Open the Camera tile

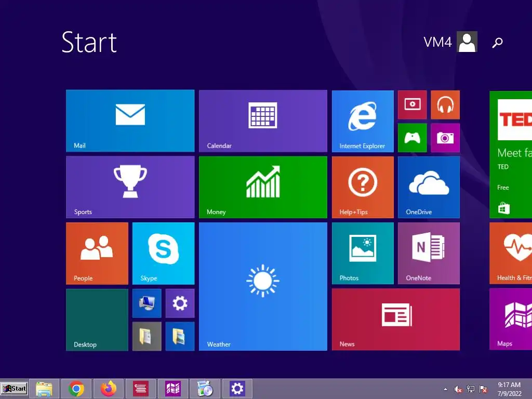click(445, 138)
